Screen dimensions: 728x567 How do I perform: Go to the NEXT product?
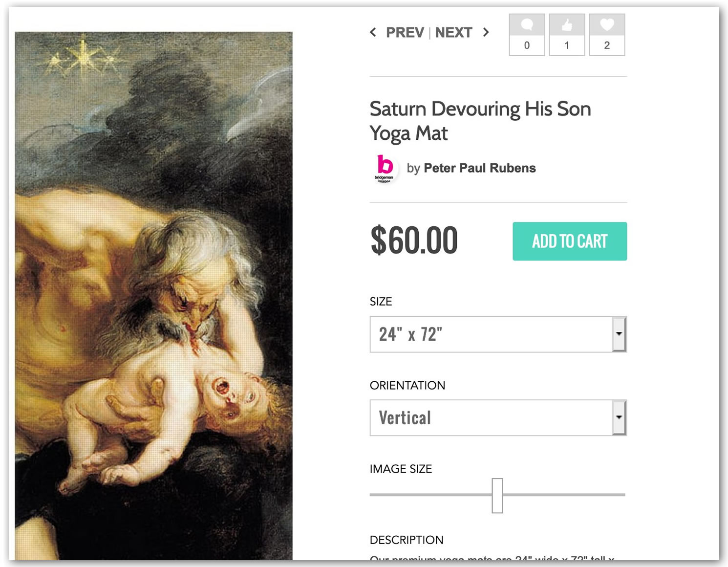click(453, 33)
